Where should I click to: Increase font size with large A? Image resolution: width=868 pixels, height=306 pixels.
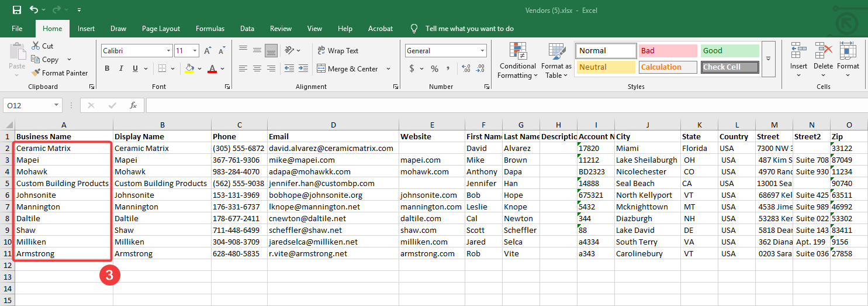point(208,51)
